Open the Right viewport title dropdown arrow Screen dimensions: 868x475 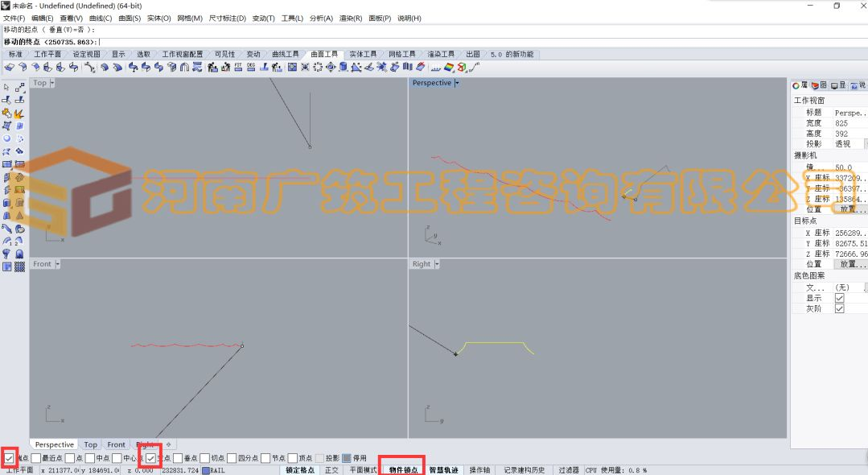[437, 264]
